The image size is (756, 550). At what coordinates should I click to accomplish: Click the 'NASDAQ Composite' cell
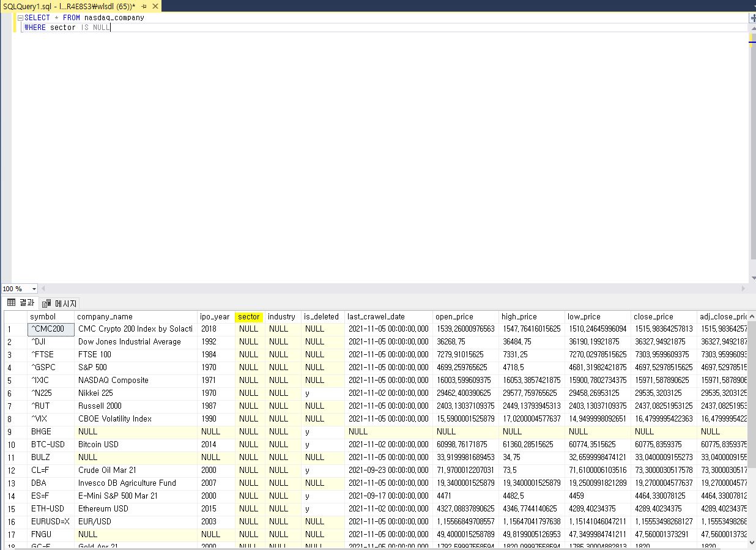click(x=136, y=381)
